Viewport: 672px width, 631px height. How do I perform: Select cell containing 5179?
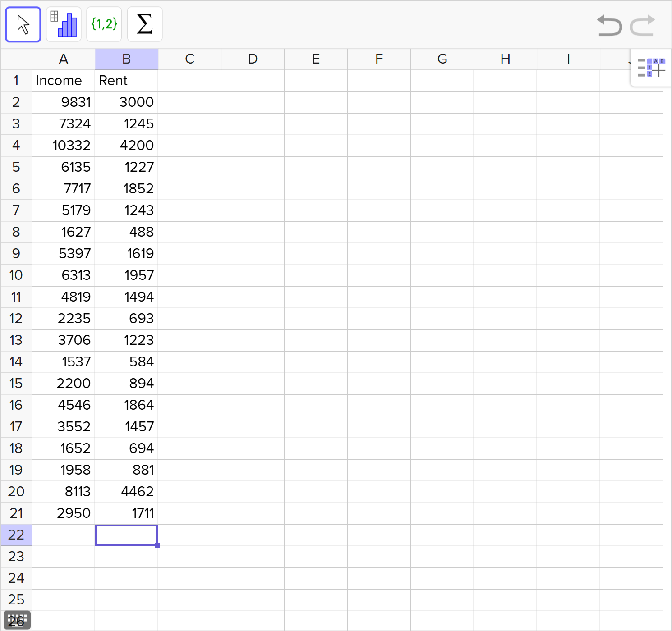[x=64, y=210]
